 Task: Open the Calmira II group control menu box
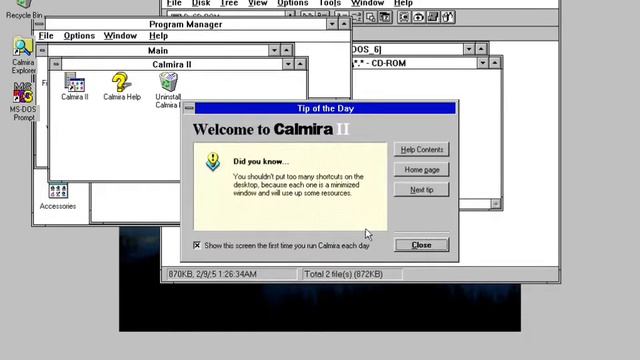point(56,64)
